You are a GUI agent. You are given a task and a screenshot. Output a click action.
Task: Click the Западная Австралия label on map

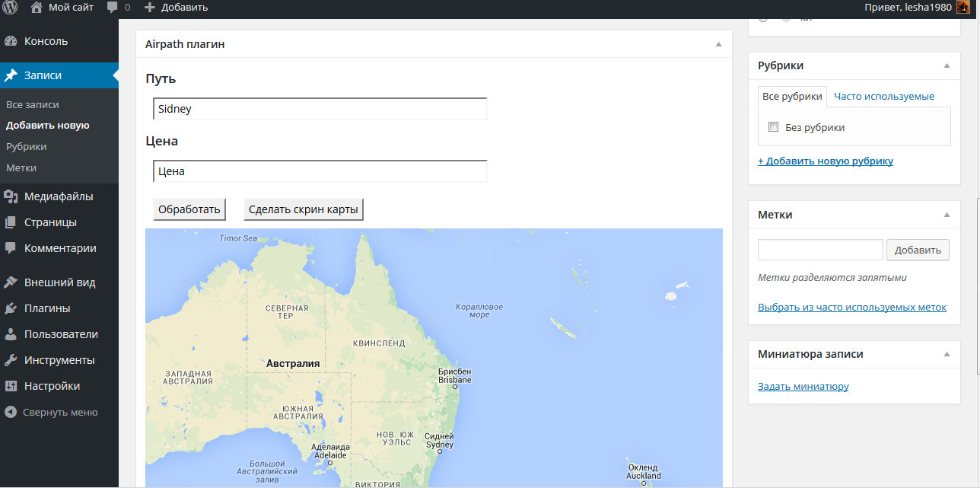[x=189, y=378]
